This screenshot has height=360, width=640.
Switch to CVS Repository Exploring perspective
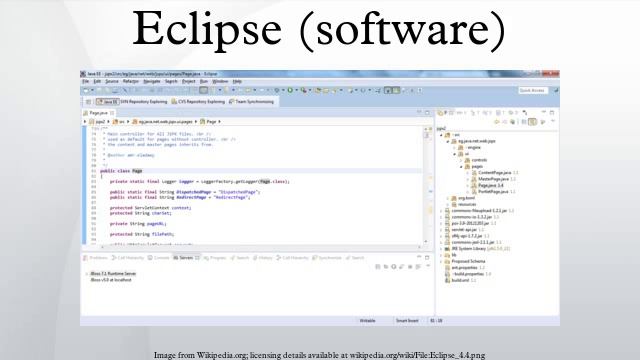point(198,102)
